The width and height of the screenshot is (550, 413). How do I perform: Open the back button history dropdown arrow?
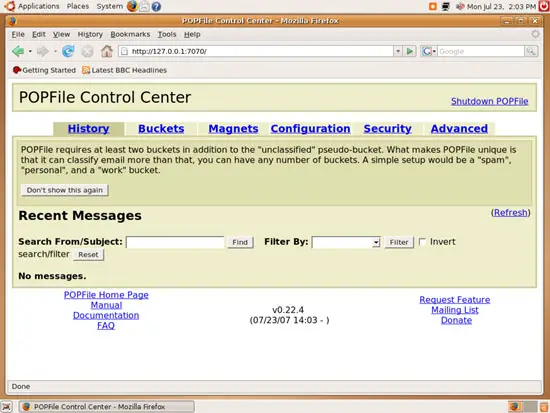[30, 52]
